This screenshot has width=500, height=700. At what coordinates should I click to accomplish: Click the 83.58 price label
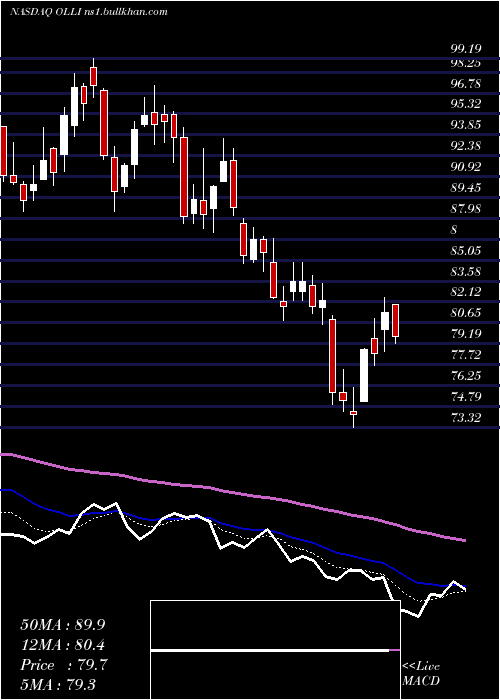466,271
